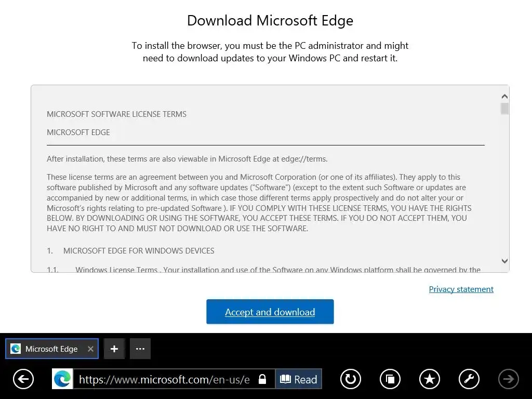Click license terms scroll down arrow
The image size is (532, 399).
click(504, 261)
